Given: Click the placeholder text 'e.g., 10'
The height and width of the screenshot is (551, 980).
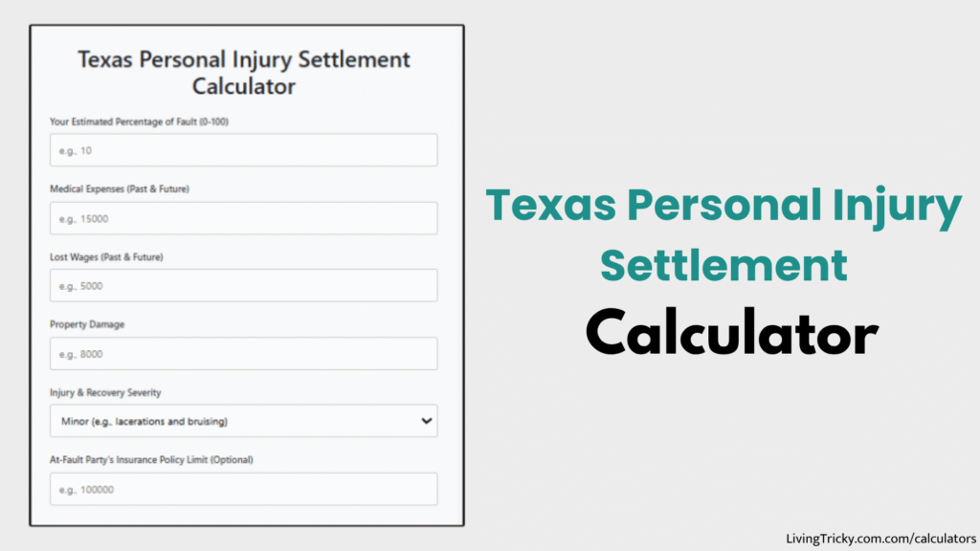Looking at the screenshot, I should [69, 149].
